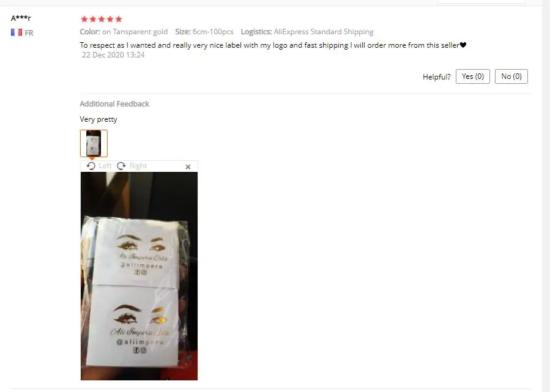Mark review helpful with Yes (0)

[472, 76]
